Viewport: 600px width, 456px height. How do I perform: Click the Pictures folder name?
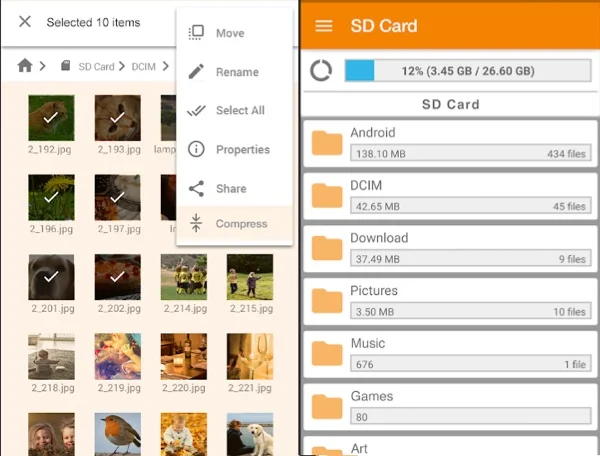(x=374, y=291)
